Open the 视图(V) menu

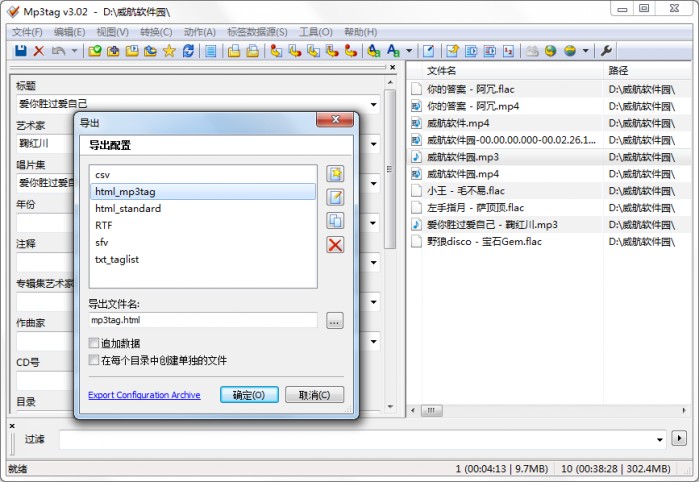tap(113, 32)
